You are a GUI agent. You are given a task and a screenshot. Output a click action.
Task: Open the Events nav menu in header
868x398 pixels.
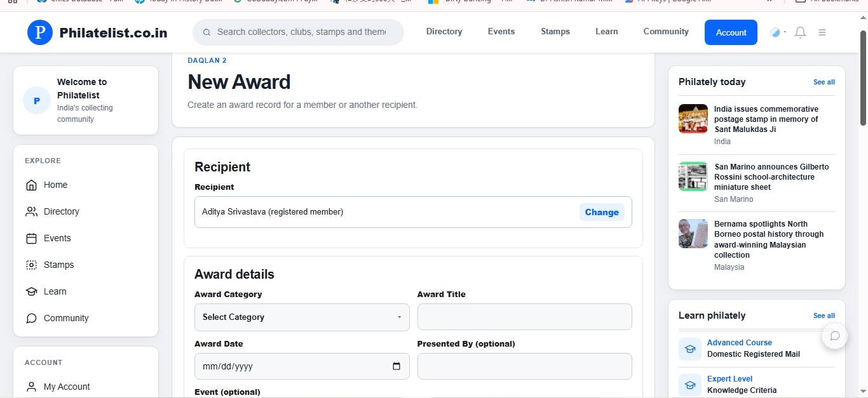(501, 32)
